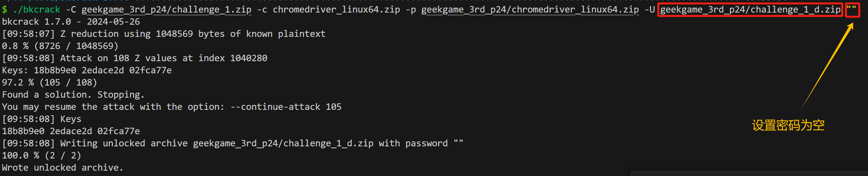Click the red-boxed challenge_1_d.zip argument
This screenshot has height=176, width=868.
click(x=750, y=10)
